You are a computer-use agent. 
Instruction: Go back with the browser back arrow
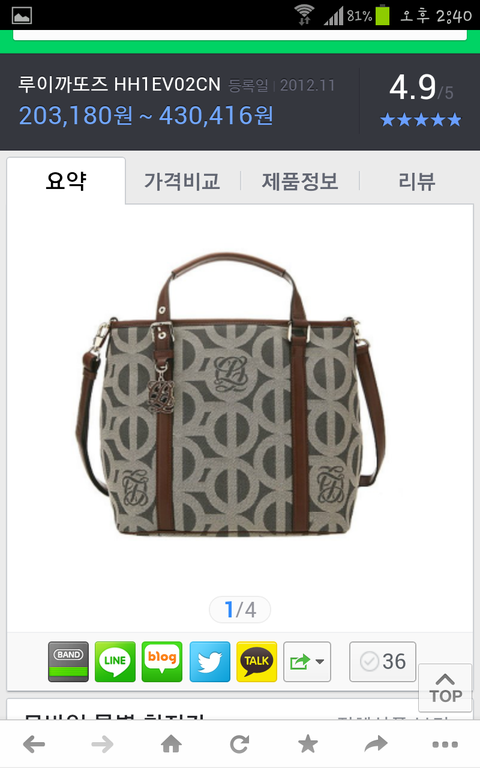(34, 744)
